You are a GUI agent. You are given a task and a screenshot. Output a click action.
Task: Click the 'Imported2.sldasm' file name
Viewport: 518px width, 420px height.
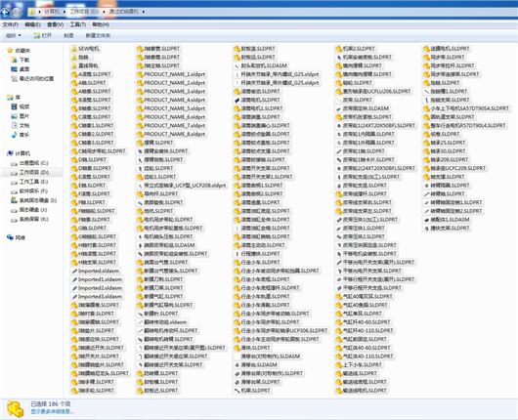(x=100, y=288)
